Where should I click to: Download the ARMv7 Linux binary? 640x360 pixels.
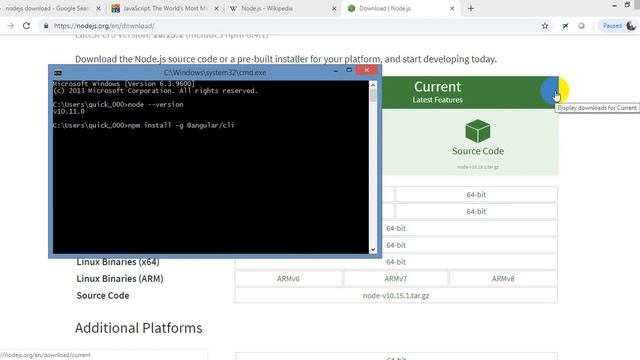pos(396,279)
